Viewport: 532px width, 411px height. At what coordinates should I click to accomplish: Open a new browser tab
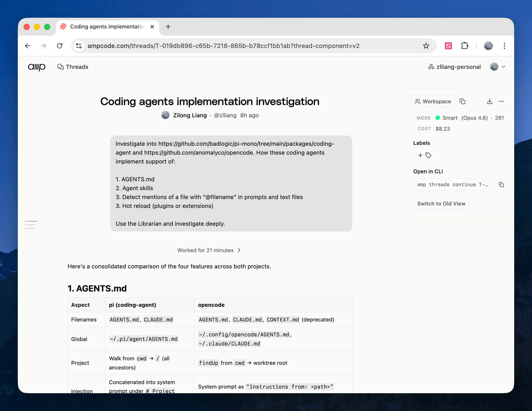[x=168, y=27]
